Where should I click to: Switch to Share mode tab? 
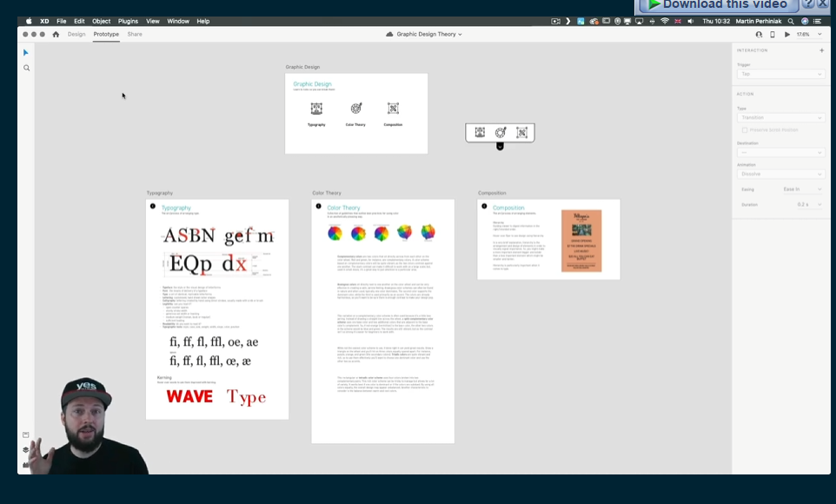coord(135,34)
